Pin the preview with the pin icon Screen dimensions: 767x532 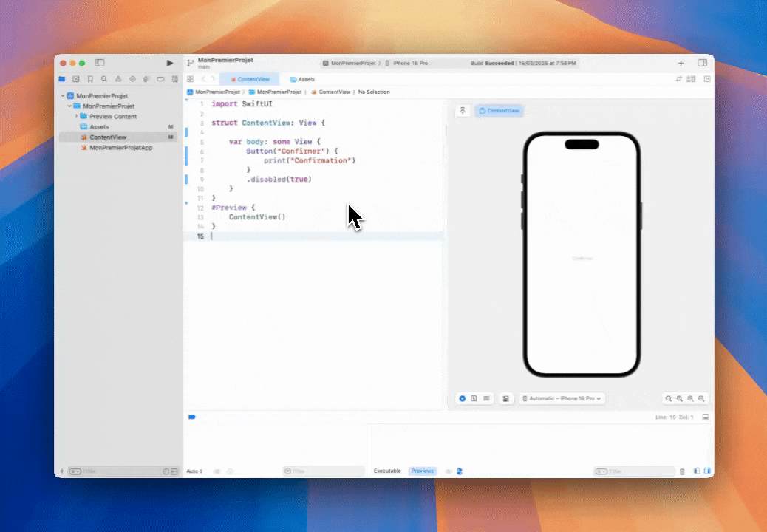pos(463,111)
